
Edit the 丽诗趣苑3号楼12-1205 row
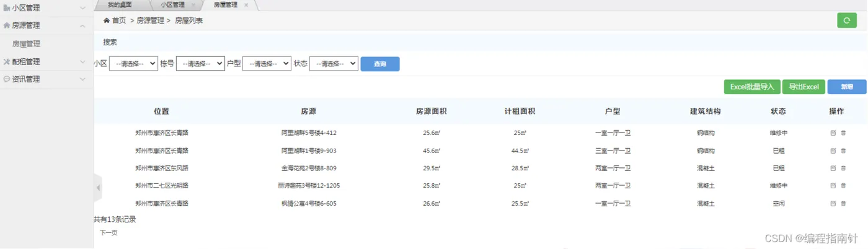[833, 186]
